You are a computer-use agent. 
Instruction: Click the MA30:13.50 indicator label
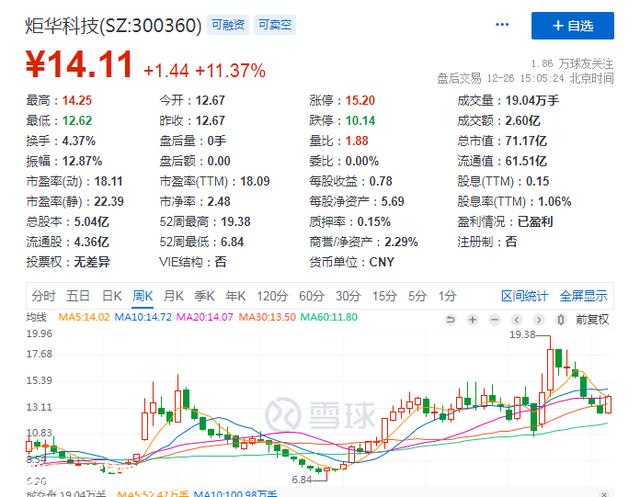[x=267, y=317]
